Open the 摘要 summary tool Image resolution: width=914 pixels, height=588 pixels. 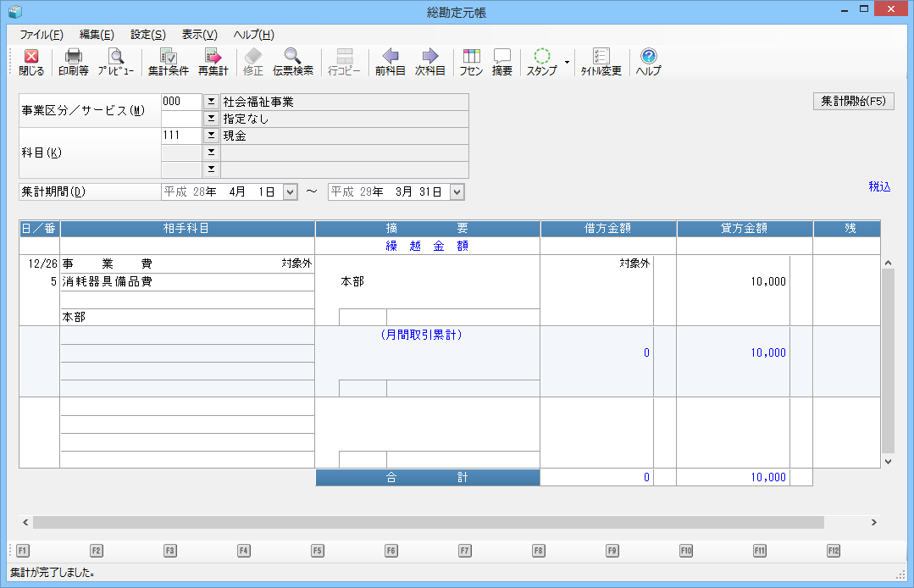coord(502,63)
